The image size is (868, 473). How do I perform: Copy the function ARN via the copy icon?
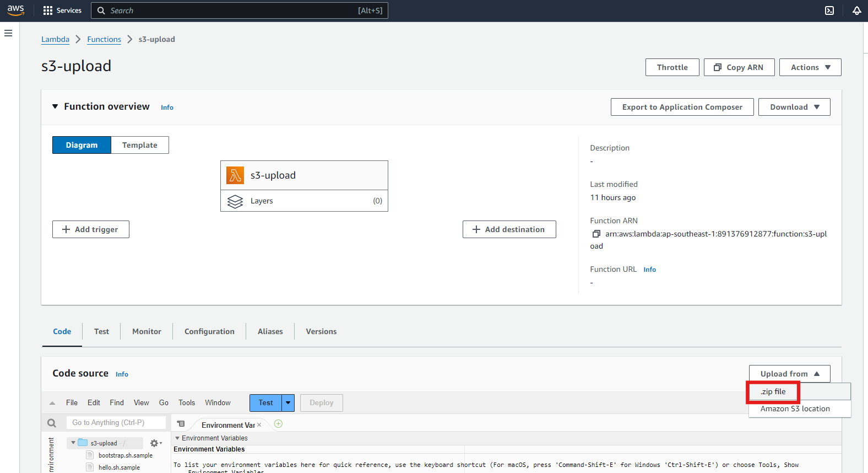point(596,234)
